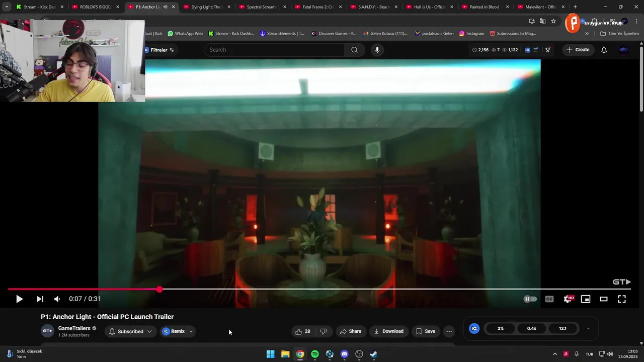Viewport: 644px width, 362px height.
Task: Open a new browser tab
Action: point(575,7)
